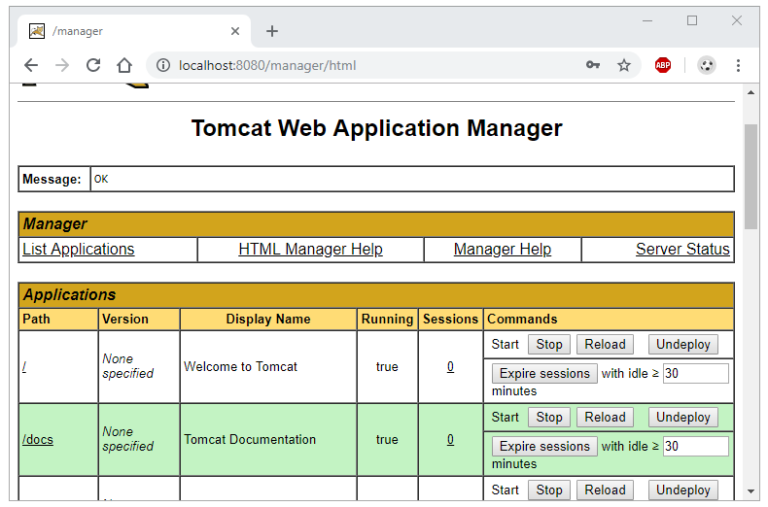
Task: Open the Manager Help link
Action: 503,249
